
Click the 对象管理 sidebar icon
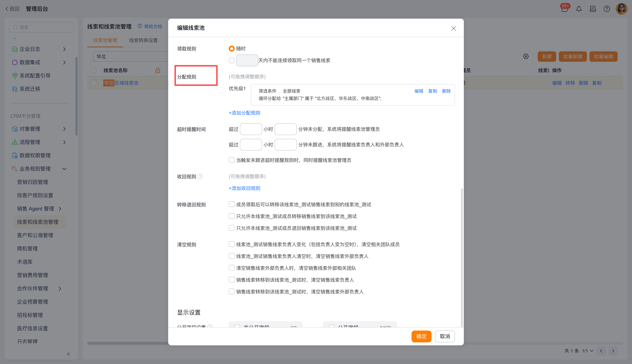[x=15, y=129]
